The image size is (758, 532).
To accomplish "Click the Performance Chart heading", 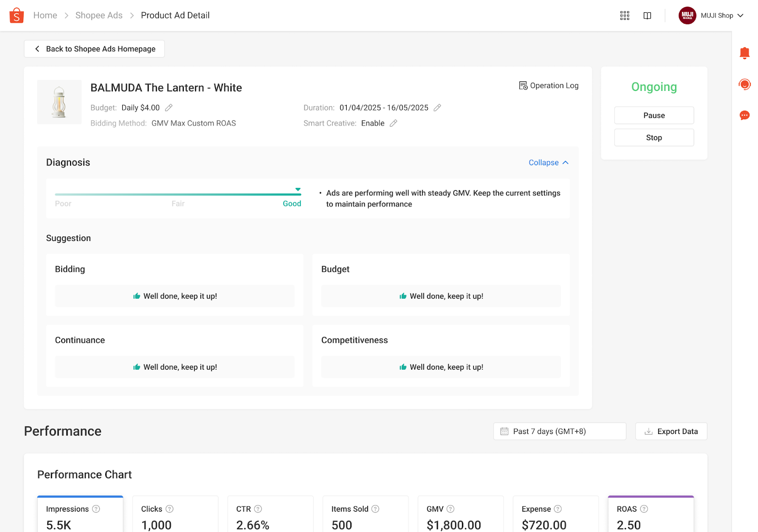I will (84, 474).
